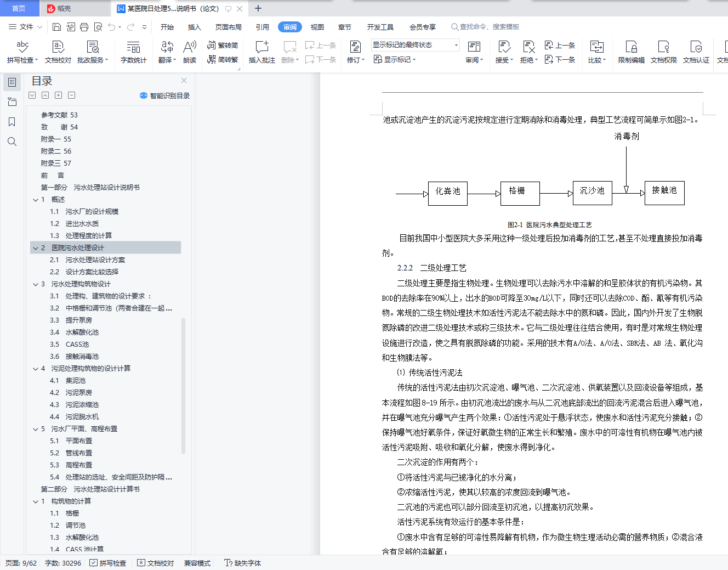Viewport: 728px width, 570px height.
Task: Open the bookmark icon in the sidebar
Action: pyautogui.click(x=12, y=122)
